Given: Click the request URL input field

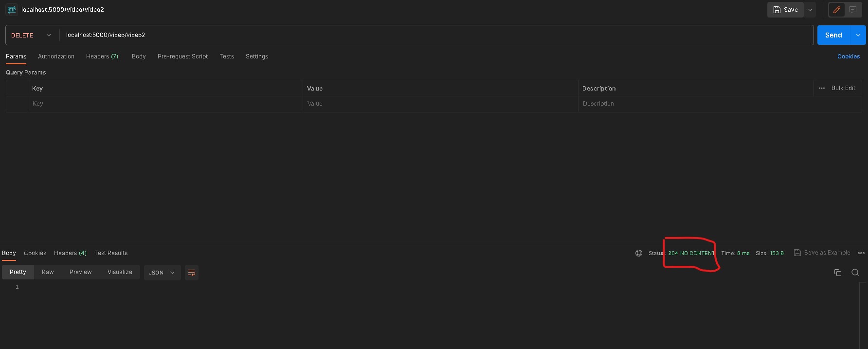Looking at the screenshot, I should click(x=433, y=35).
